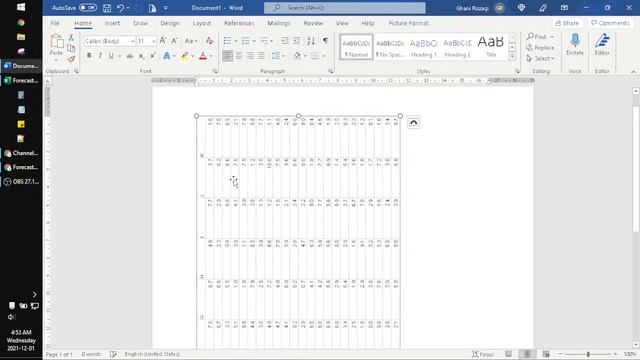
Task: Open the font name combo box
Action: coord(109,41)
